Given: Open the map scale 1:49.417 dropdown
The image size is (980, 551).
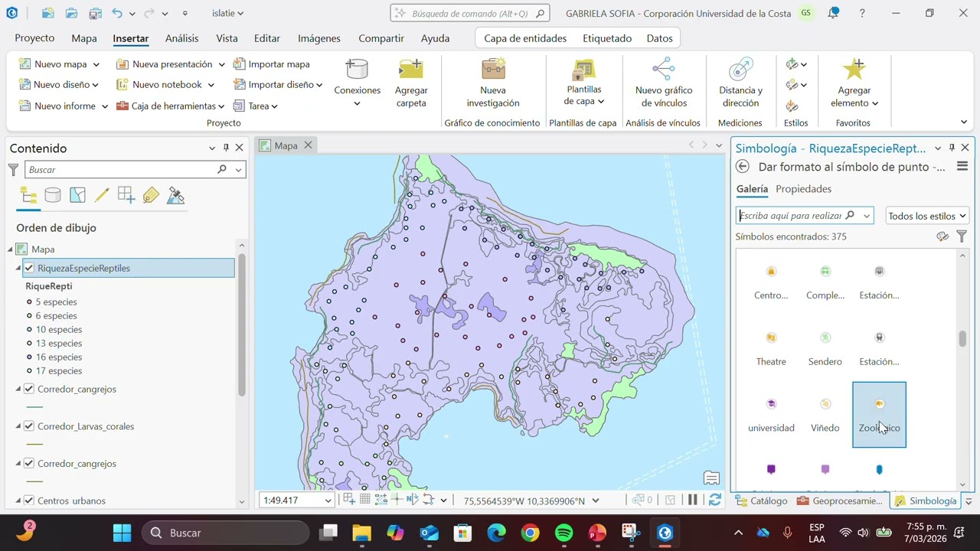Looking at the screenshot, I should (x=328, y=500).
